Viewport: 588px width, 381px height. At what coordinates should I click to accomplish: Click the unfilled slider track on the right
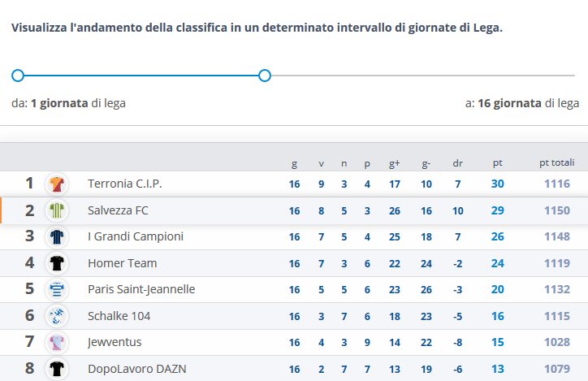click(422, 76)
